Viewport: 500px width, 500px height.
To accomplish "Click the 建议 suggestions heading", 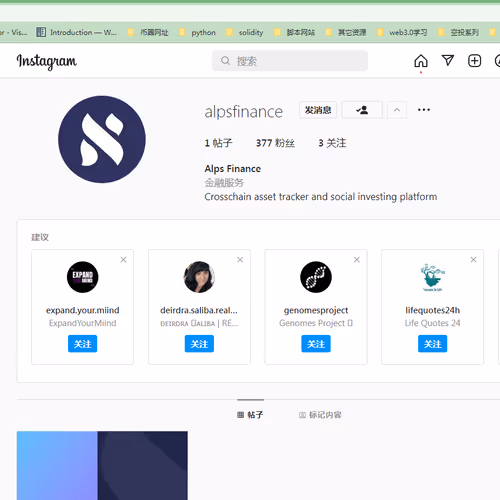I will tap(40, 237).
